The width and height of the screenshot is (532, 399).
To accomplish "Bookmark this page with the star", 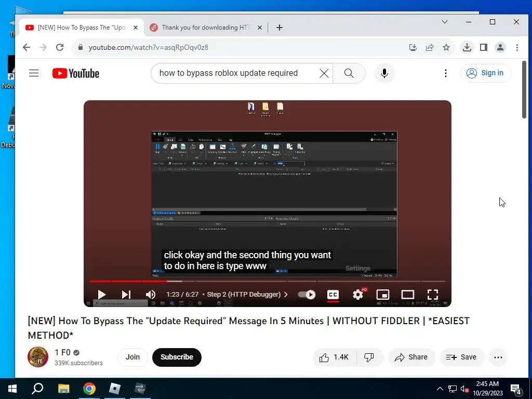I will (446, 47).
